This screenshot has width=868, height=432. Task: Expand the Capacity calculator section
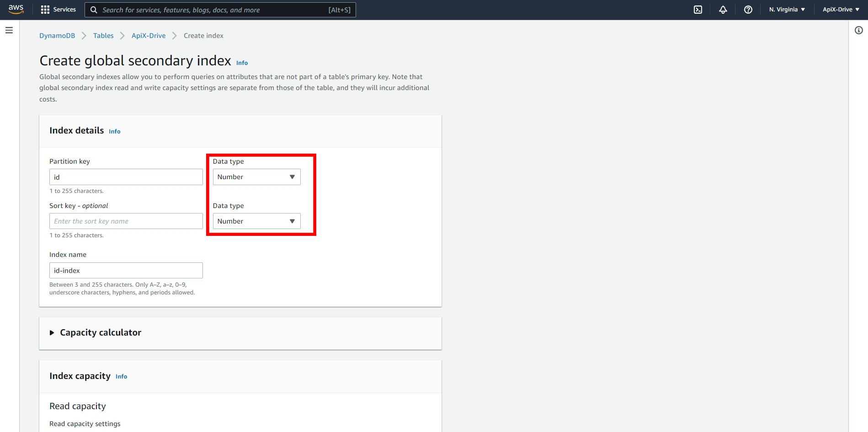click(96, 333)
